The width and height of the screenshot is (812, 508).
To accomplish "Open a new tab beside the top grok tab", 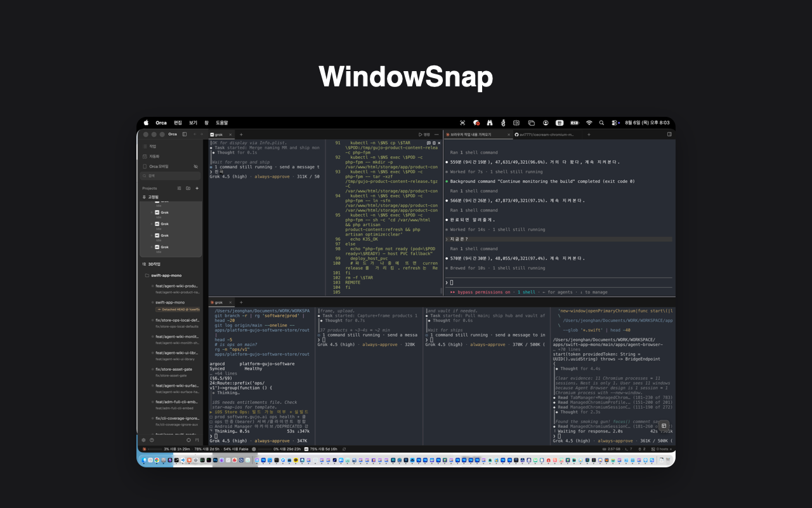I will [241, 135].
